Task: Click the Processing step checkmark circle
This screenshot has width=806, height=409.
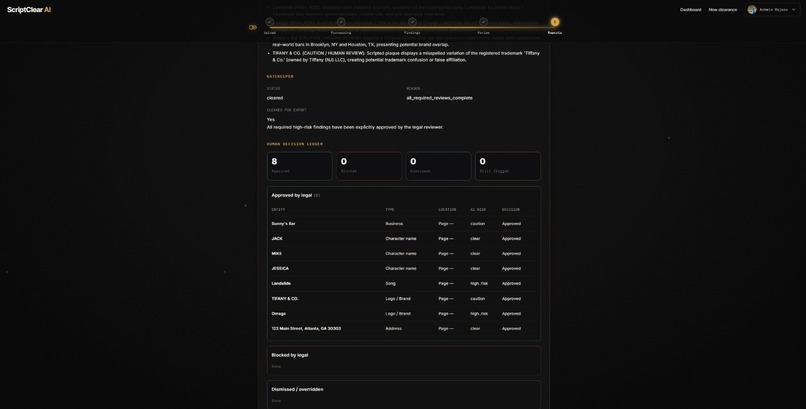Action: click(x=341, y=22)
